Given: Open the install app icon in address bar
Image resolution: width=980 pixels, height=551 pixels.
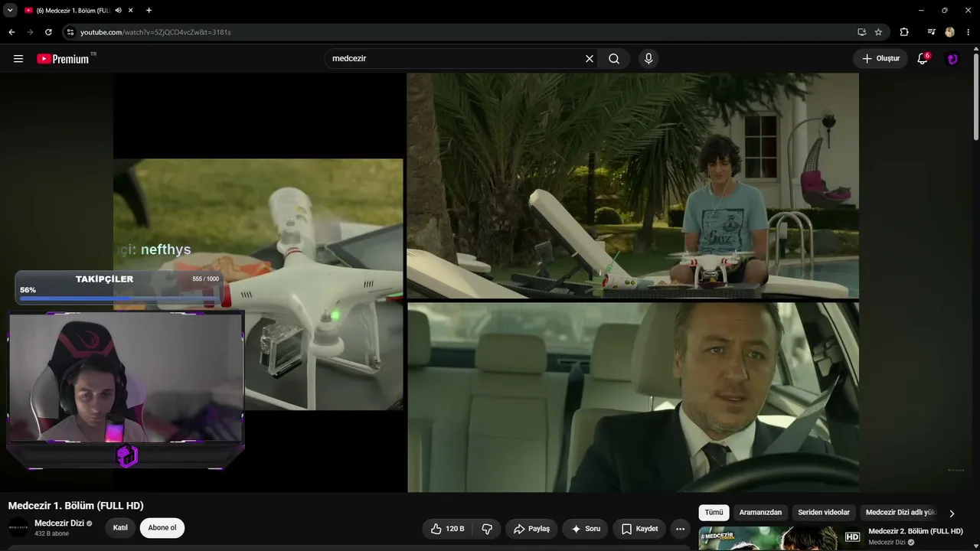Looking at the screenshot, I should click(x=861, y=32).
